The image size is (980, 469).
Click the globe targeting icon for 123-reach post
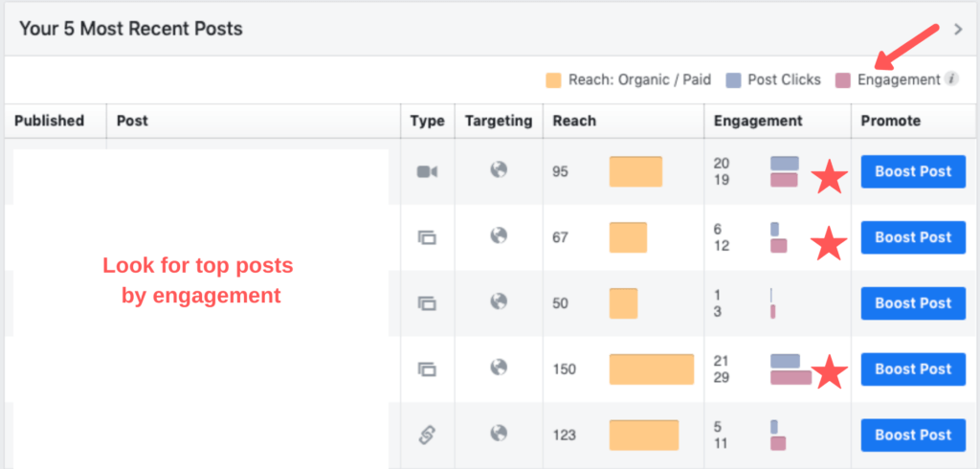pos(498,434)
